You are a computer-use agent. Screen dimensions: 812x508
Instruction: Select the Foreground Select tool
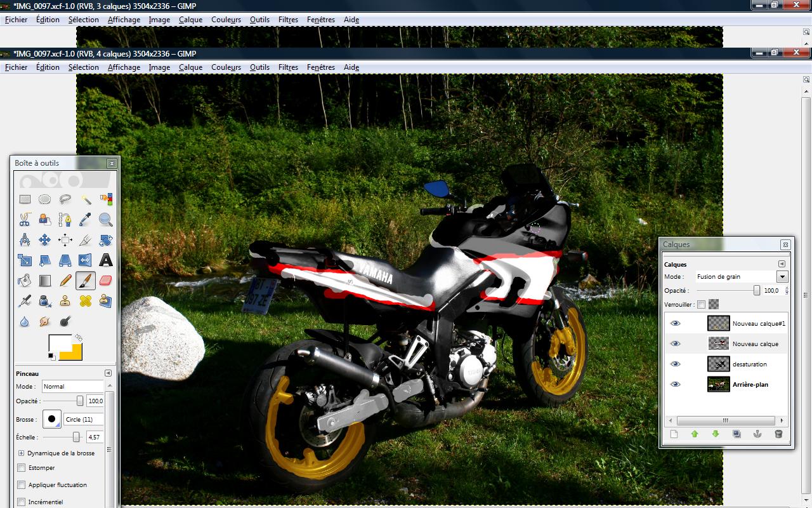coord(45,220)
